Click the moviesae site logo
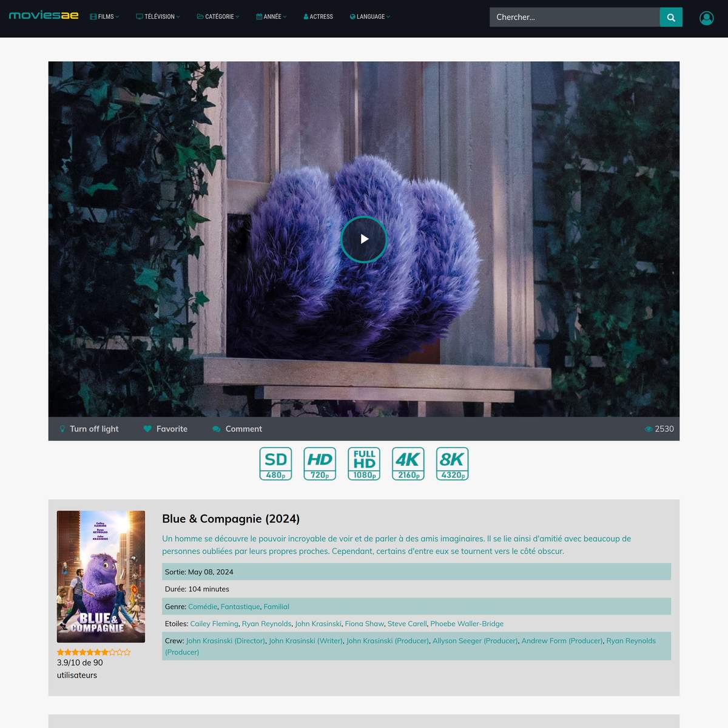Viewport: 728px width, 728px height. 44,15
